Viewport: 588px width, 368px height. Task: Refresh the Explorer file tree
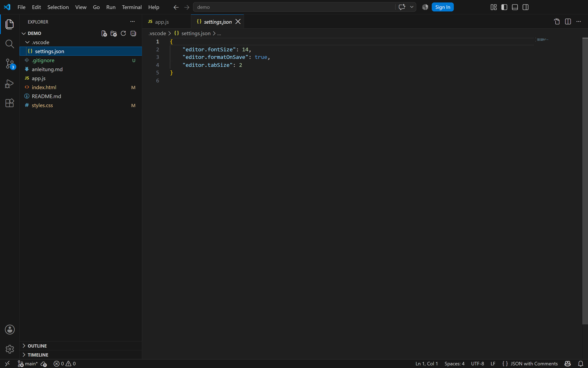click(x=123, y=34)
